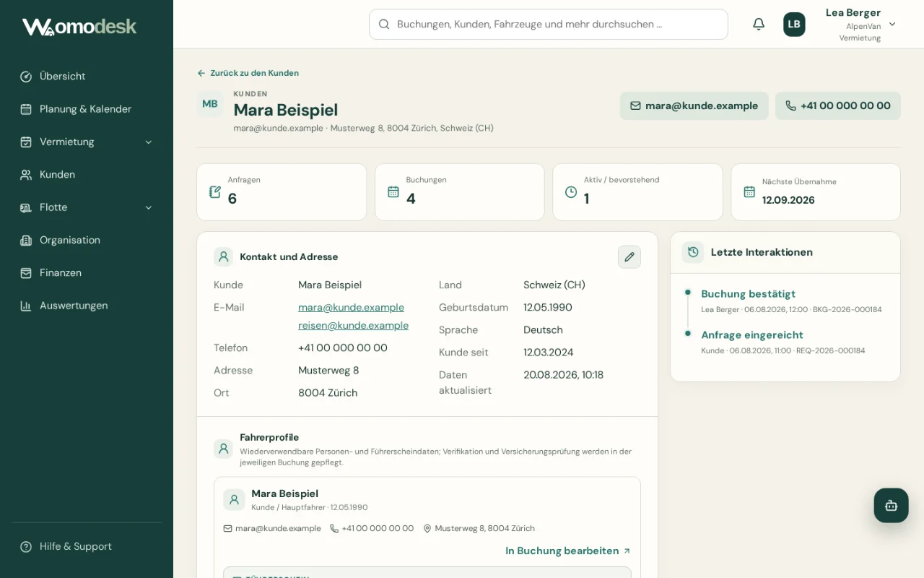This screenshot has height=578, width=924.
Task: Click Nächste Übernahme calendar icon
Action: click(x=749, y=192)
